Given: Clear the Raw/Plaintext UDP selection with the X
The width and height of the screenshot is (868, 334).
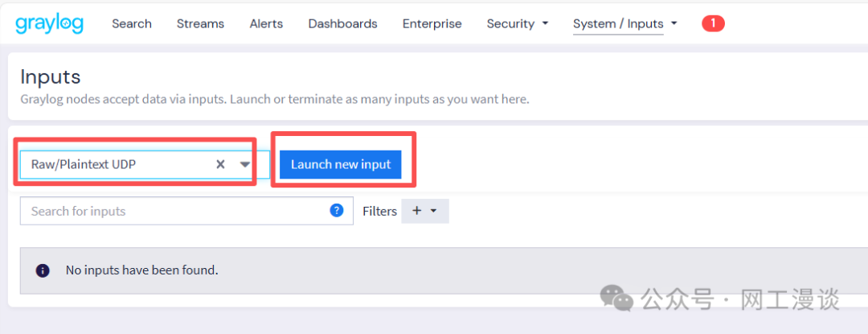Looking at the screenshot, I should point(220,164).
